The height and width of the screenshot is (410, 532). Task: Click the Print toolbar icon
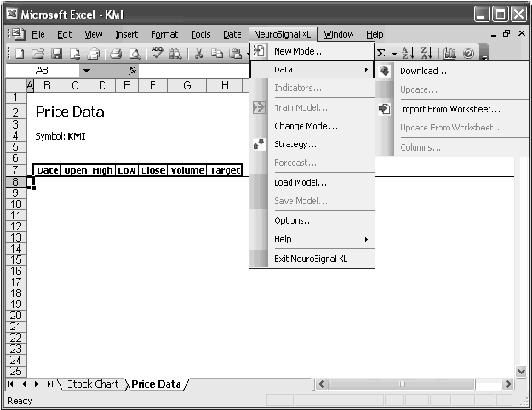point(117,54)
